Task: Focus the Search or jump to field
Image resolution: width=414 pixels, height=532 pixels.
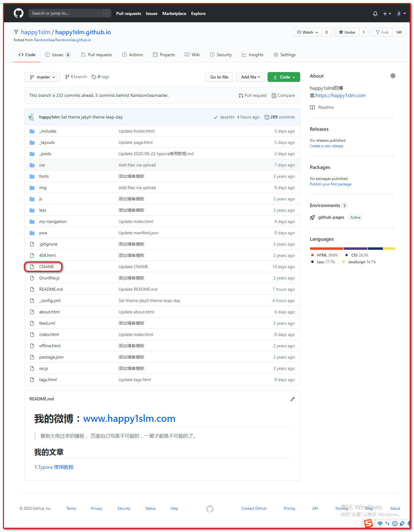Action: coord(70,13)
